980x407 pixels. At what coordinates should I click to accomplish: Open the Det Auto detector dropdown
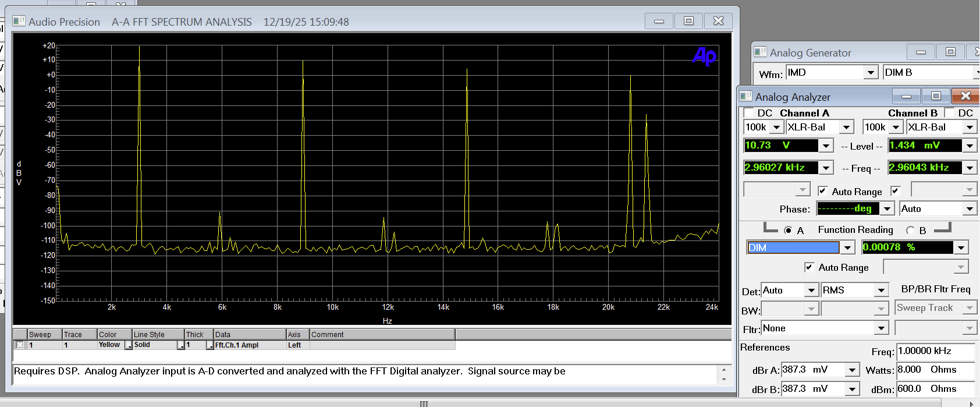pos(812,290)
